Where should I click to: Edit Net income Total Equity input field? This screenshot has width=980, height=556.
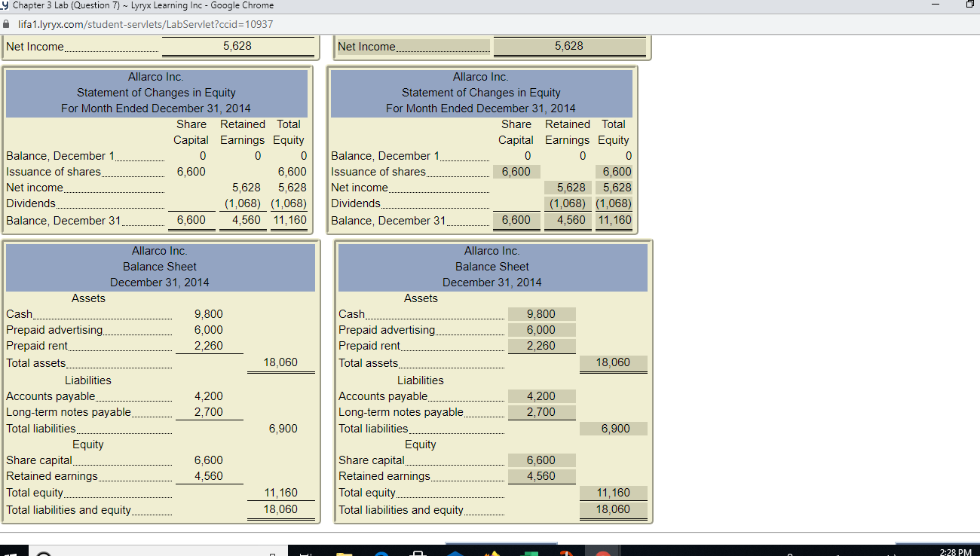[614, 188]
